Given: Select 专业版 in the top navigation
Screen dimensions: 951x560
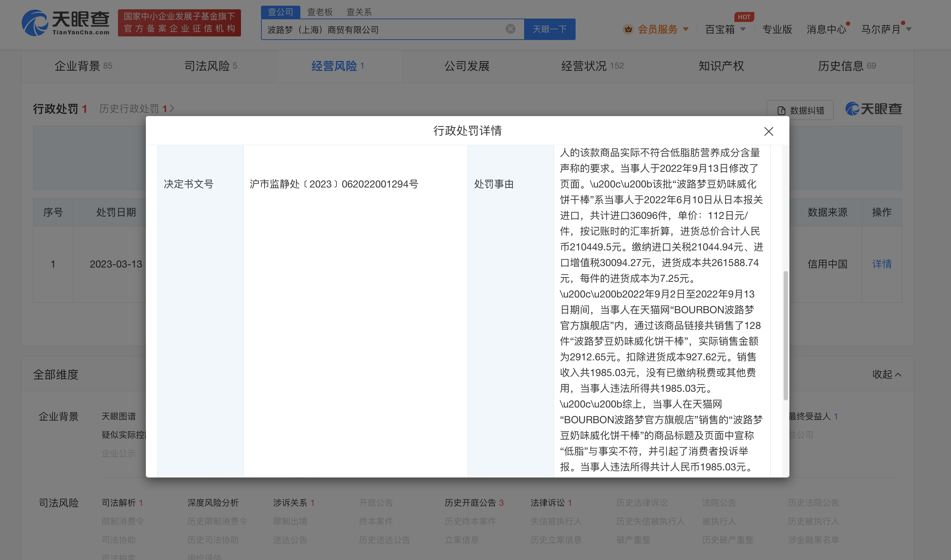Looking at the screenshot, I should coord(777,29).
